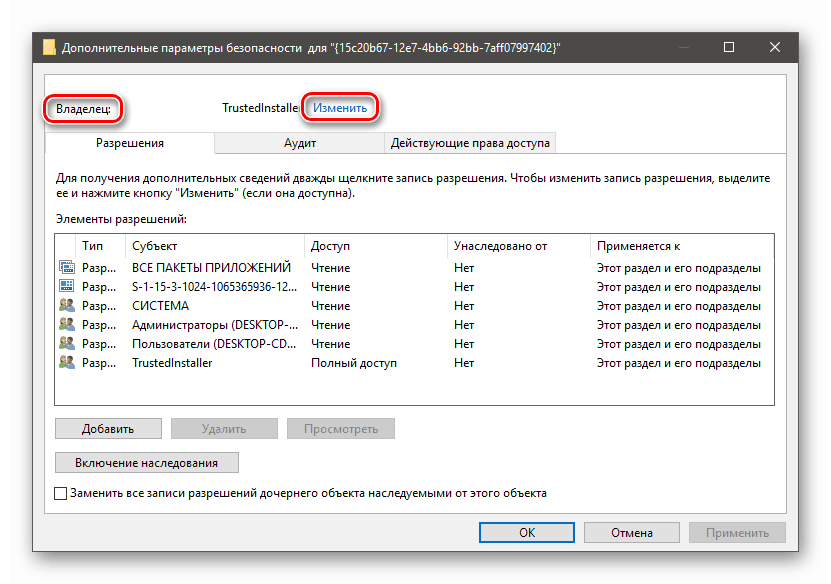Click the Добавить button
The width and height of the screenshot is (831, 584).
coord(108,429)
